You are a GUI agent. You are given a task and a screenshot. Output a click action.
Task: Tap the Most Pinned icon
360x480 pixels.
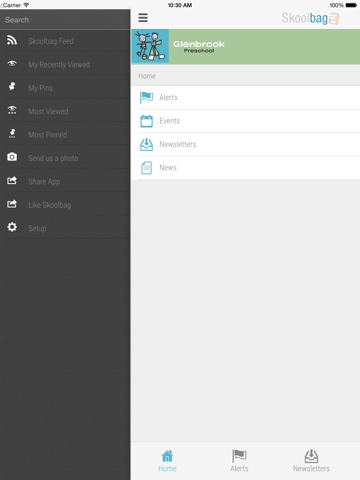[12, 133]
